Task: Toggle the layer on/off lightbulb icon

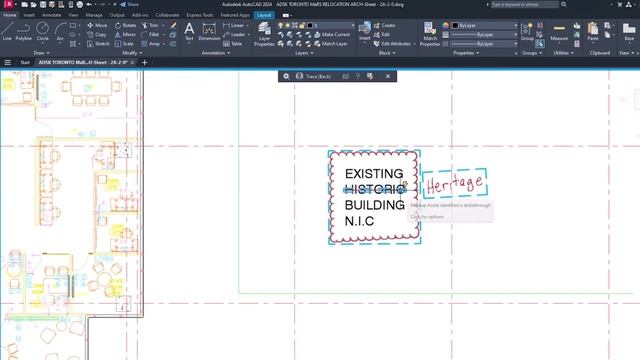Action: tap(280, 25)
